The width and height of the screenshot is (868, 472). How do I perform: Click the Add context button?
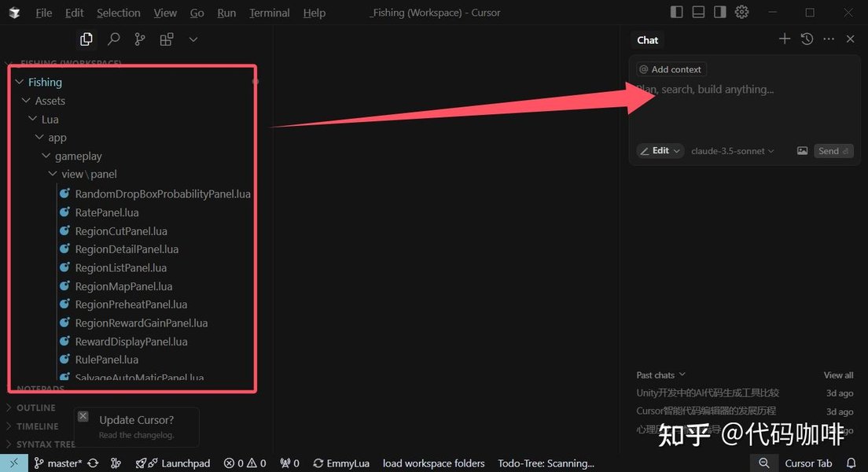coord(671,69)
